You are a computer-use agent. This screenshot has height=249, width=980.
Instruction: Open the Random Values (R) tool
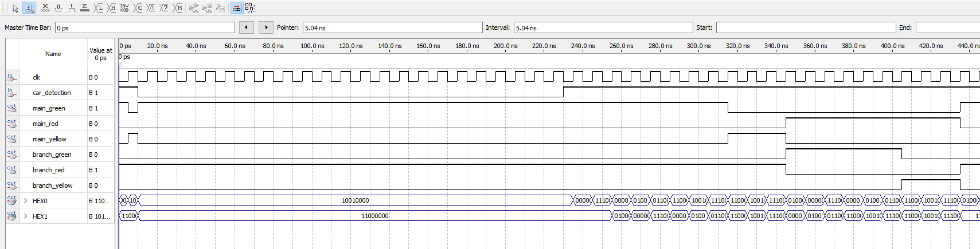[178, 8]
